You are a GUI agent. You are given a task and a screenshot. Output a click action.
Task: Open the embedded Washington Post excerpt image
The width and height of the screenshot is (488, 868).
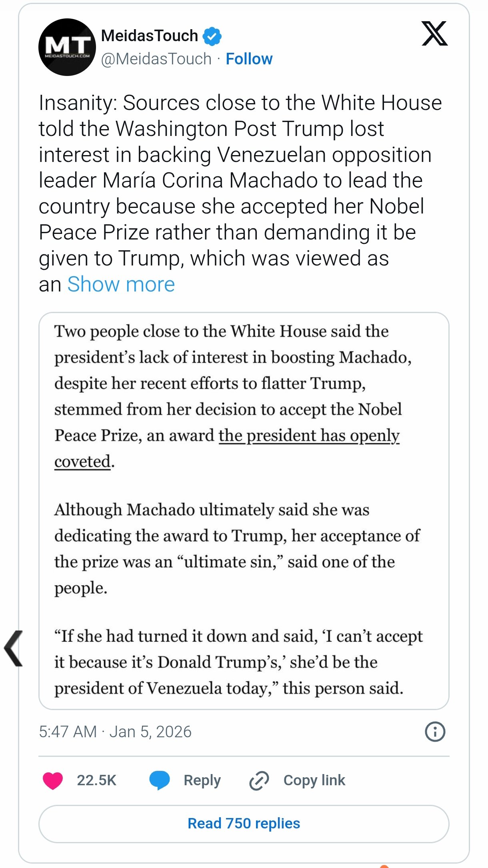244,560
